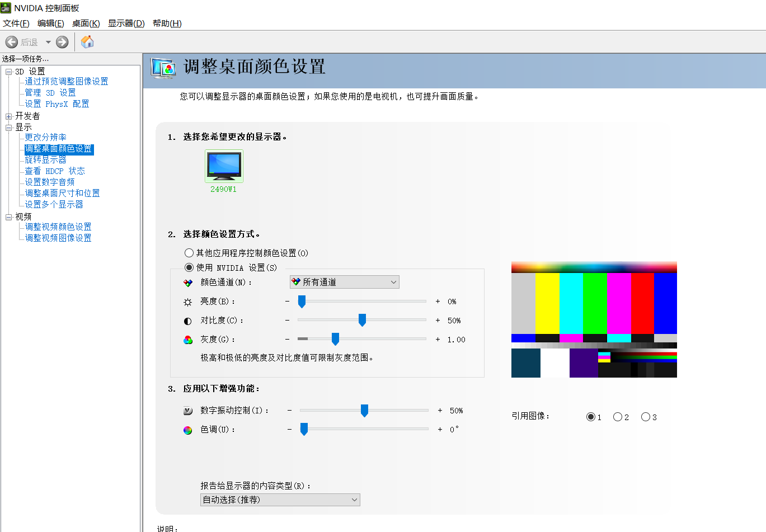Open 管理 3D 设置 link
This screenshot has width=766, height=532.
(50, 93)
